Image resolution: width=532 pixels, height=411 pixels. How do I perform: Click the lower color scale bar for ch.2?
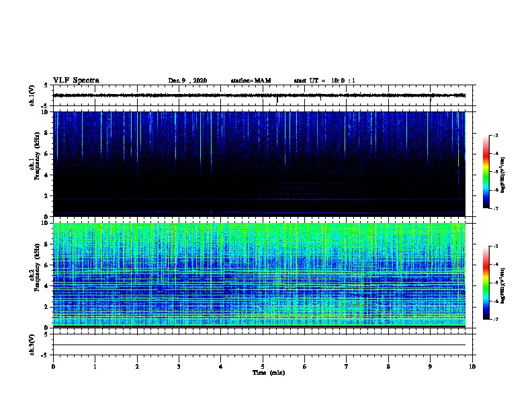click(486, 283)
